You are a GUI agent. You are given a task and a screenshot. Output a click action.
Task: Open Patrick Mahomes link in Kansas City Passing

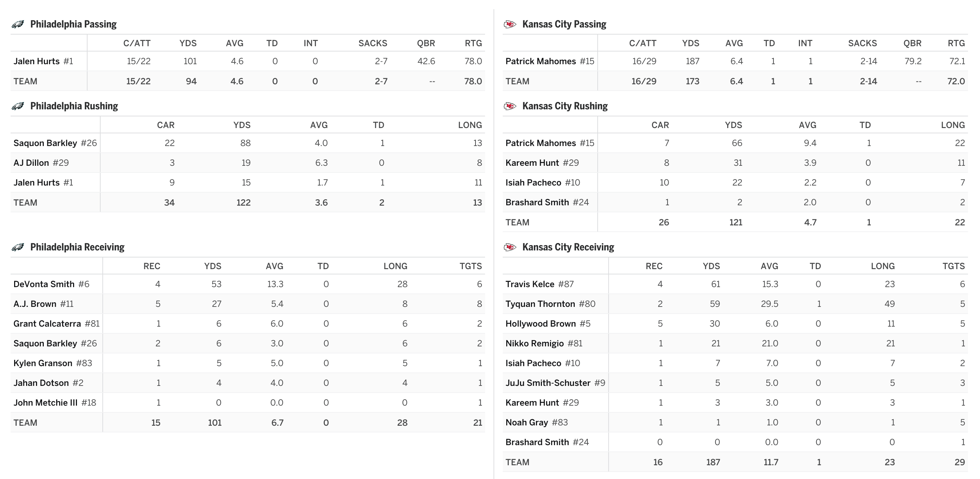pyautogui.click(x=540, y=61)
